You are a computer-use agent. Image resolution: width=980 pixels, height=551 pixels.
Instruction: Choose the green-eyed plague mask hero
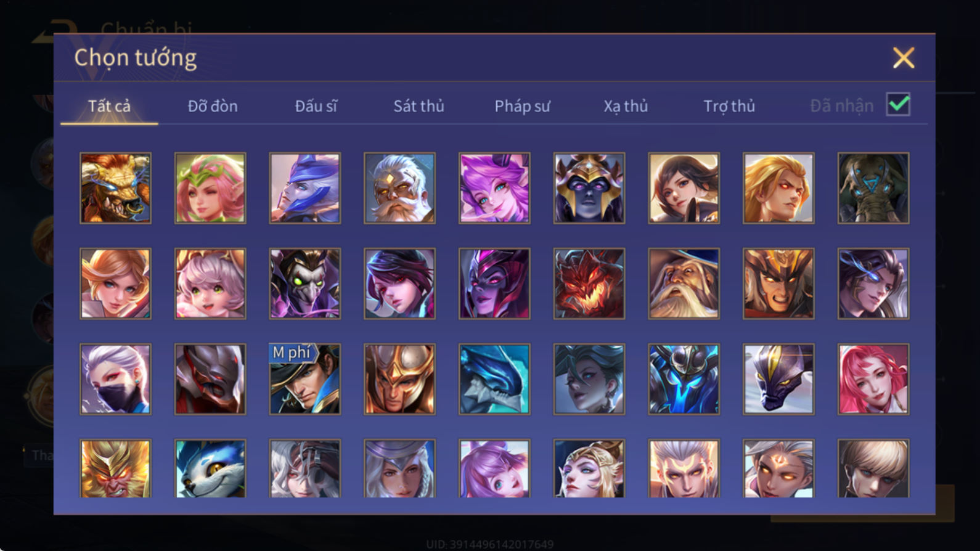click(x=305, y=284)
